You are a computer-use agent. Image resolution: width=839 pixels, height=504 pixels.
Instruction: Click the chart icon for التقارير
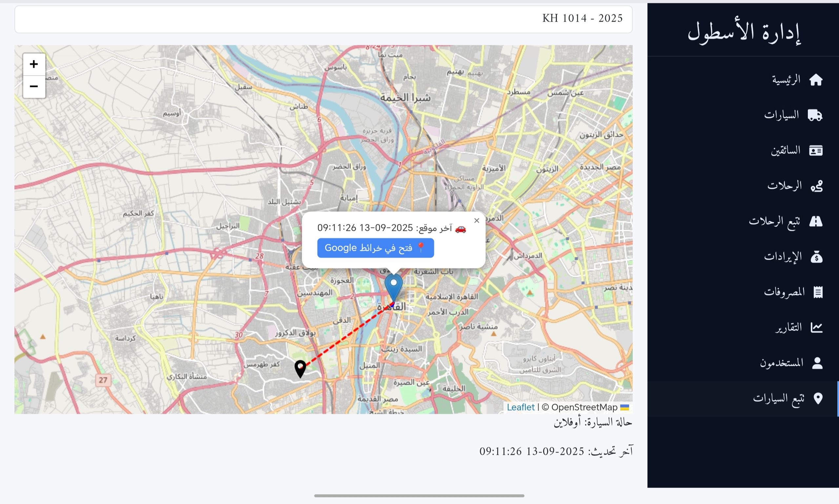tap(816, 328)
